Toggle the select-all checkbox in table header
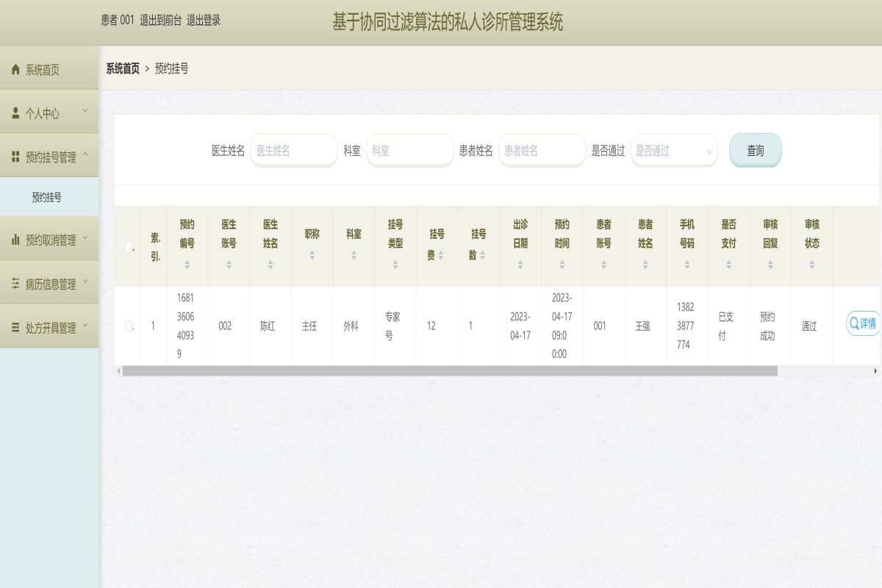Image resolution: width=882 pixels, height=588 pixels. 129,247
